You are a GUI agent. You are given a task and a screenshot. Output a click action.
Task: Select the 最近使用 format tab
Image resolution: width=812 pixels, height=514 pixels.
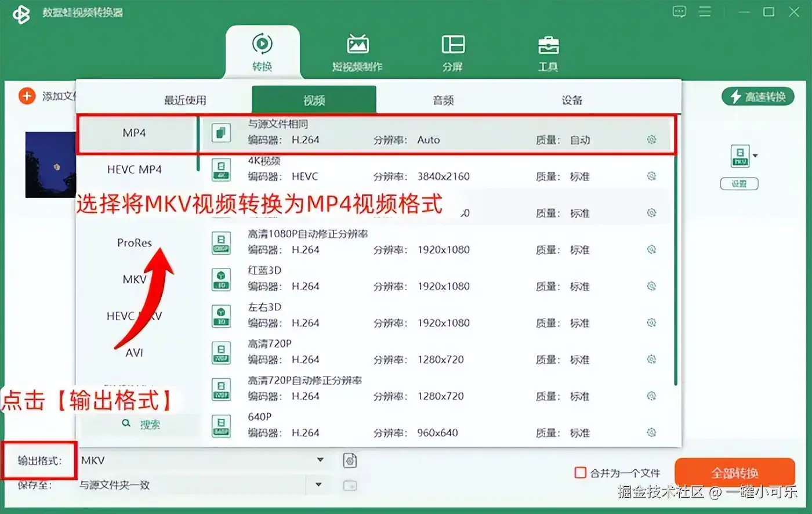185,100
